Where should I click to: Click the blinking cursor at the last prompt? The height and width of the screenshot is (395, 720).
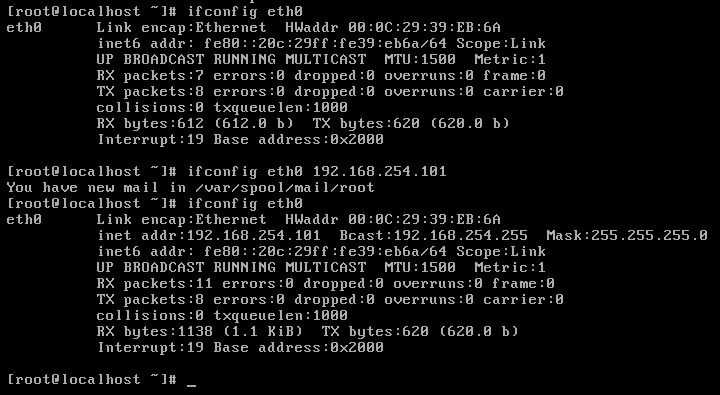[192, 386]
